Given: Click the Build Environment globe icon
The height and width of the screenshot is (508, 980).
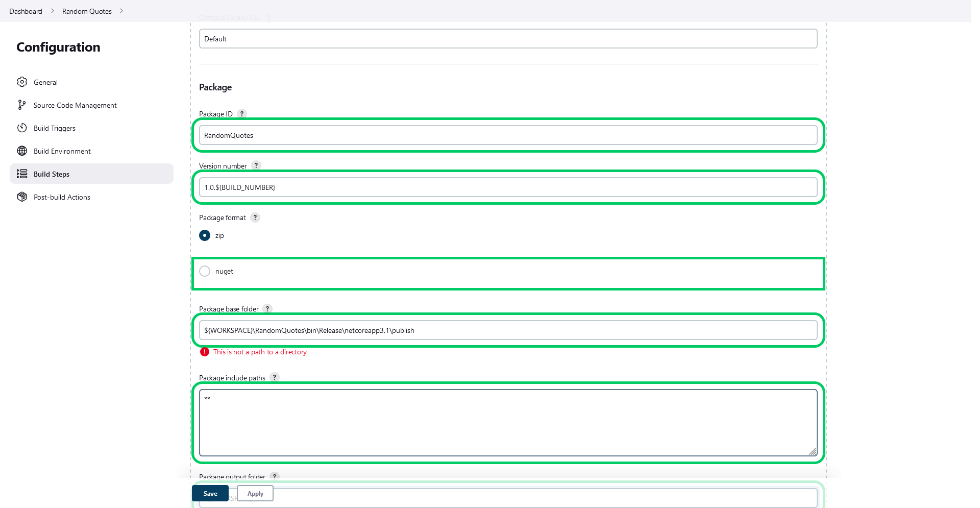Looking at the screenshot, I should (22, 151).
